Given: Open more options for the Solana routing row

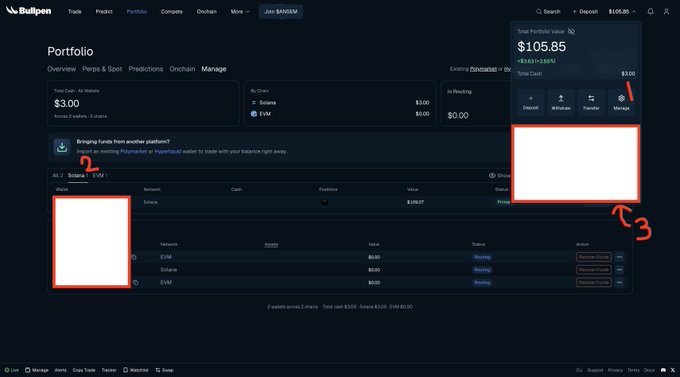Looking at the screenshot, I should [x=619, y=270].
